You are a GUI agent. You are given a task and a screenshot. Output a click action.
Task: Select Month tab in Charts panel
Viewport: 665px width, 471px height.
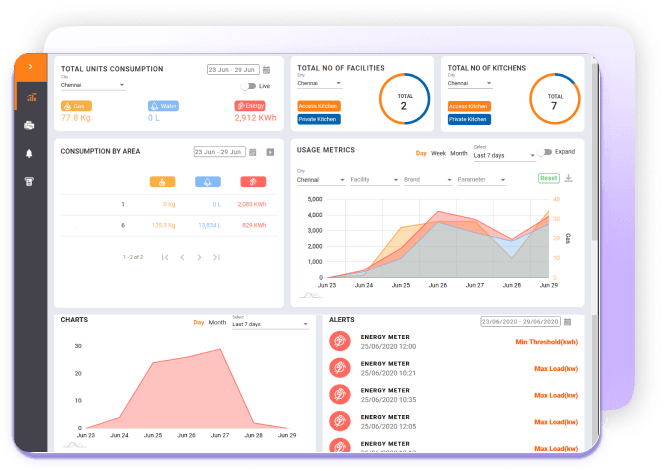[x=217, y=323]
